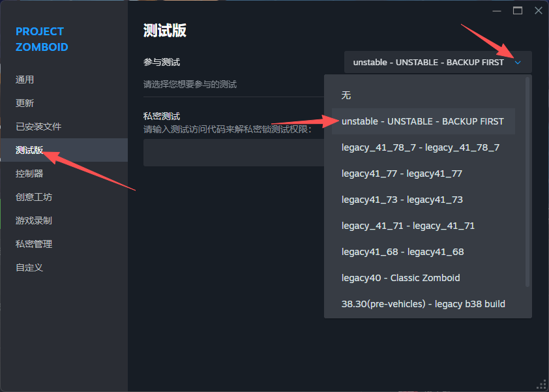
Task: Select legacy41_68 beta branch
Action: click(402, 252)
